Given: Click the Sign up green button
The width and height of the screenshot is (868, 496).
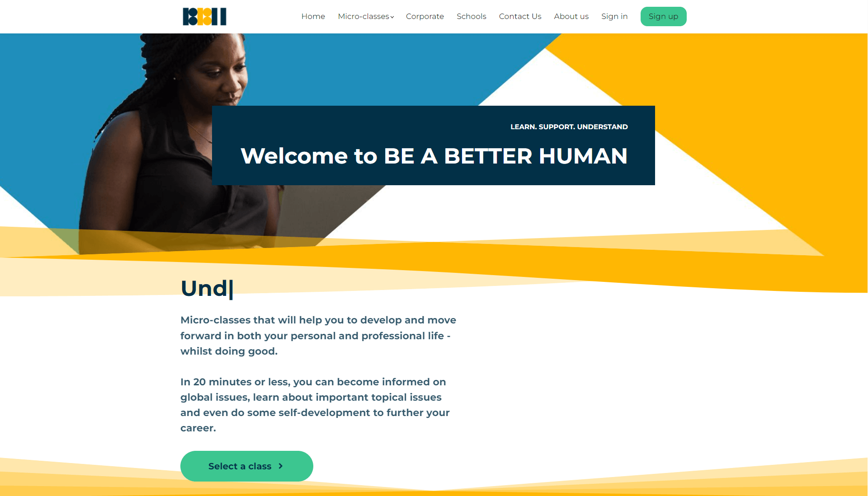Looking at the screenshot, I should 664,16.
